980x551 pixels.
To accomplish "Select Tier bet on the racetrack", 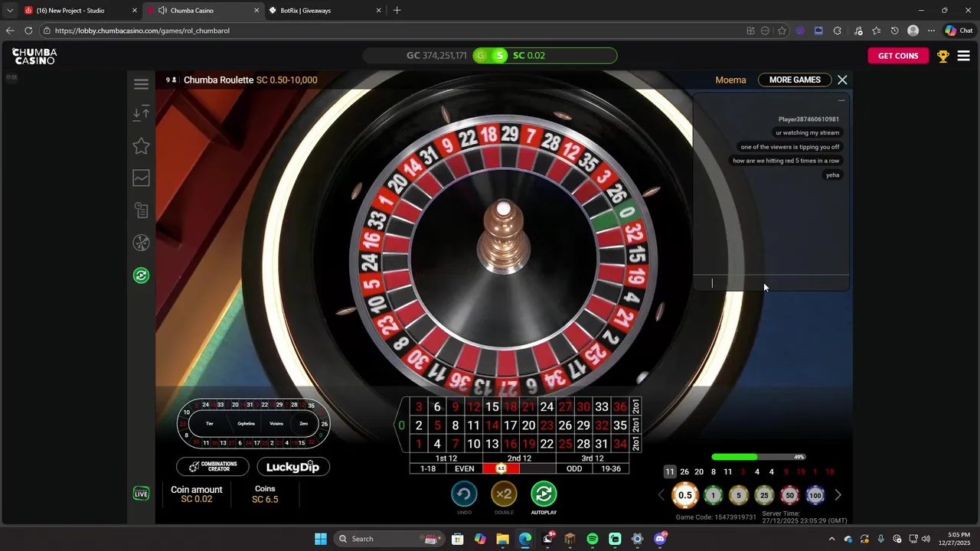I will [209, 423].
